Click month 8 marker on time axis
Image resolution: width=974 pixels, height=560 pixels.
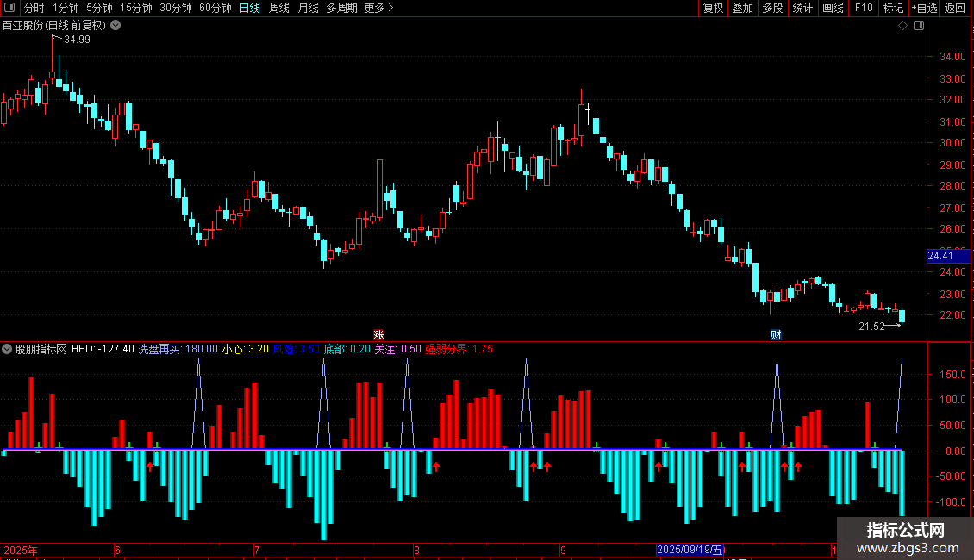(x=416, y=550)
